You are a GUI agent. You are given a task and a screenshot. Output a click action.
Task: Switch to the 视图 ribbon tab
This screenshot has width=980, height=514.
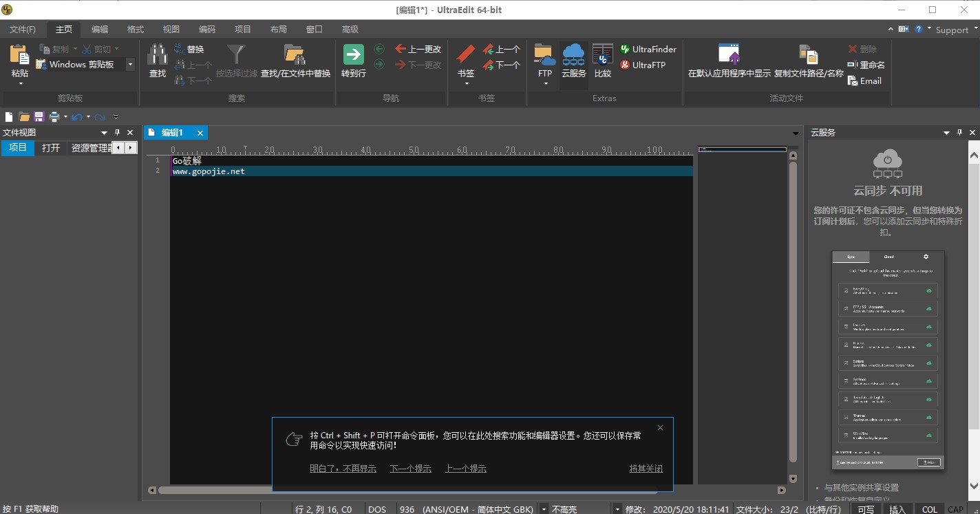171,30
